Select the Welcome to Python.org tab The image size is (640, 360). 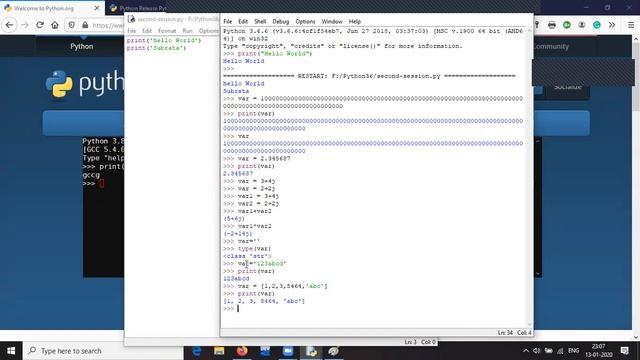click(x=44, y=8)
